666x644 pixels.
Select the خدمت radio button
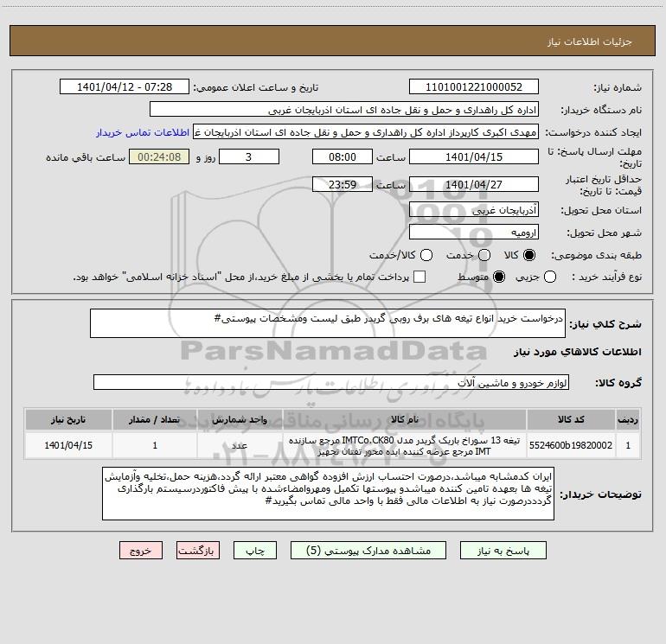484,255
